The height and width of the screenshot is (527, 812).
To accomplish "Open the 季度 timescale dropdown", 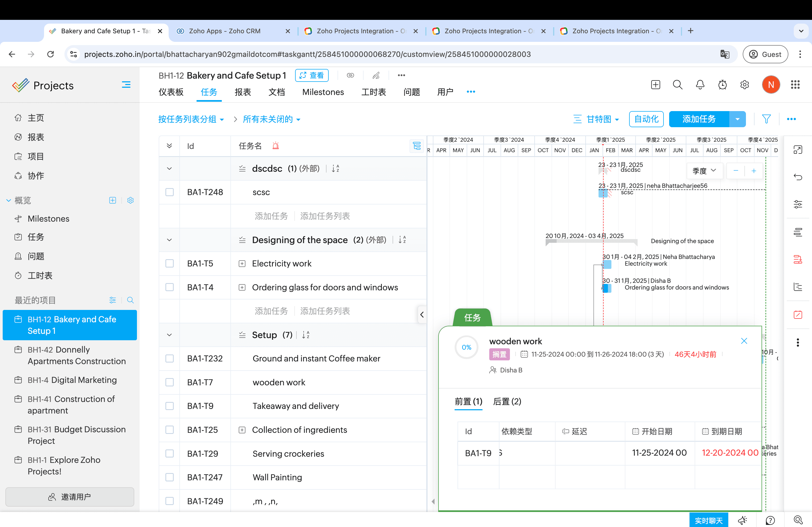I will (704, 170).
